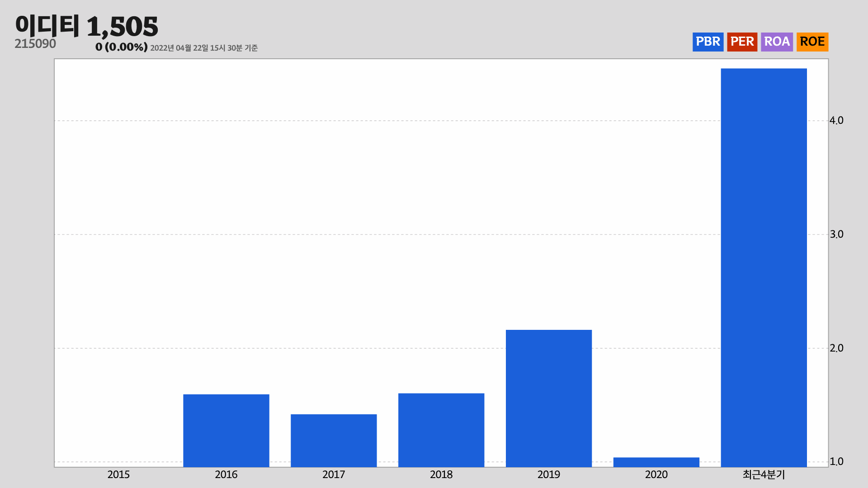Click the change value 0 (0.00%)
This screenshot has height=488, width=868.
pos(121,47)
